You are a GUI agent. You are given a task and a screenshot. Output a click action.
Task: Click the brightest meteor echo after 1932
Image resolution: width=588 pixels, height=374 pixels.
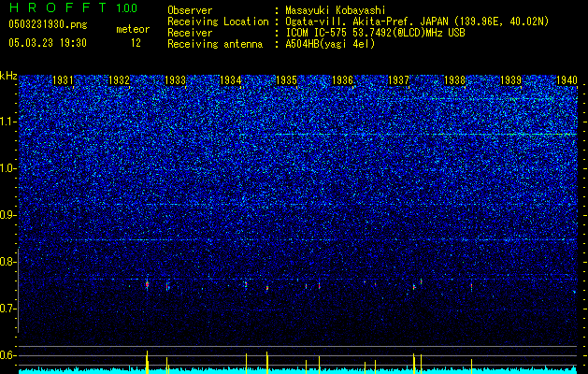[x=147, y=284]
